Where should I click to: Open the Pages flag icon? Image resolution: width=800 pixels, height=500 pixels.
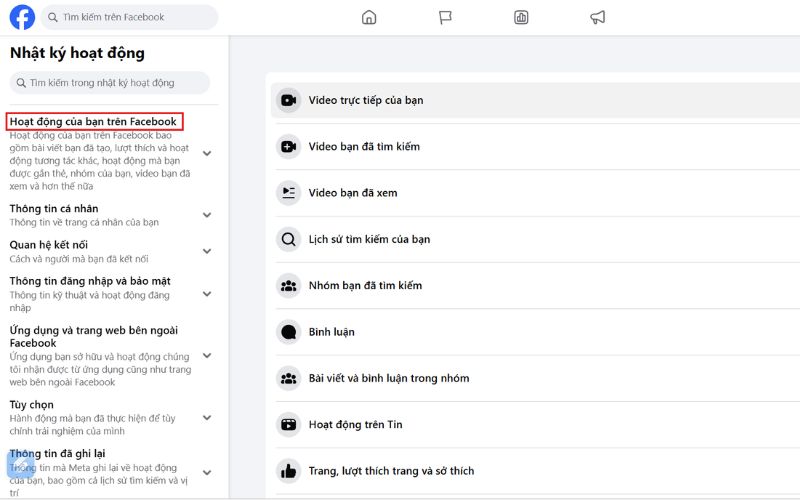tap(445, 17)
